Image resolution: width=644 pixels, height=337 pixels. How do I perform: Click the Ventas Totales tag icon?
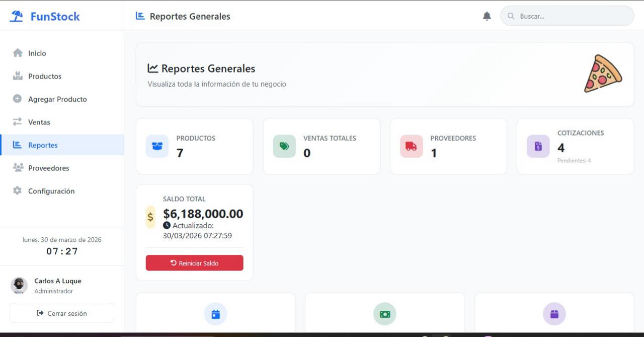click(284, 146)
